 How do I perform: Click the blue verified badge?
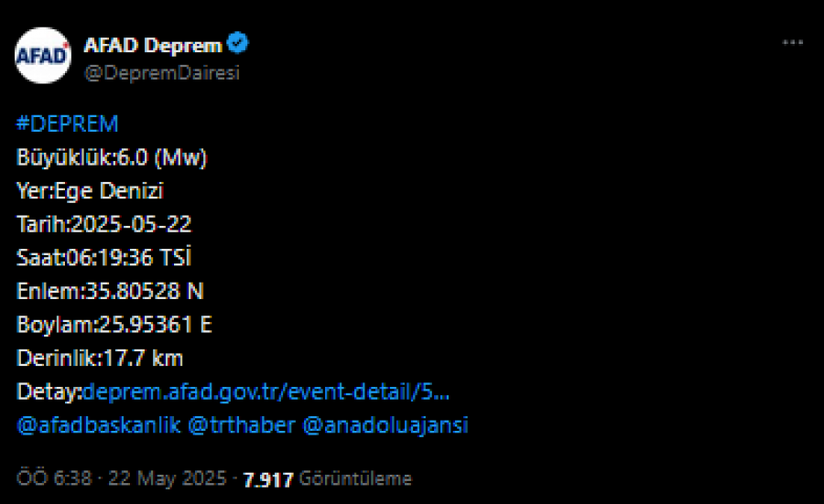(x=237, y=43)
